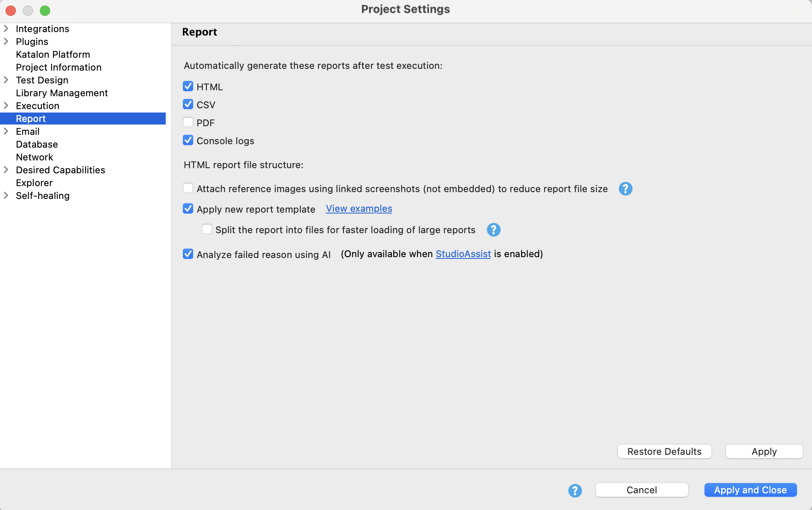812x510 pixels.
Task: Open help for report splitting option
Action: [493, 230]
